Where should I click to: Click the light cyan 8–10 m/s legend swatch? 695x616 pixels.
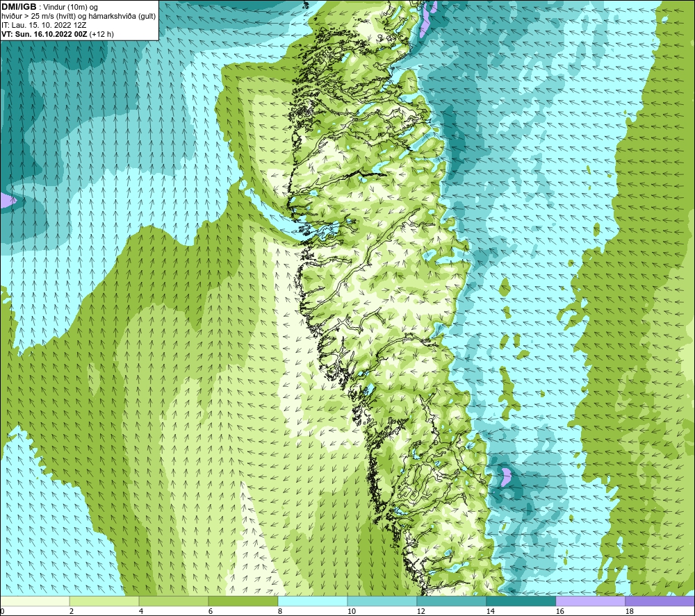313,601
